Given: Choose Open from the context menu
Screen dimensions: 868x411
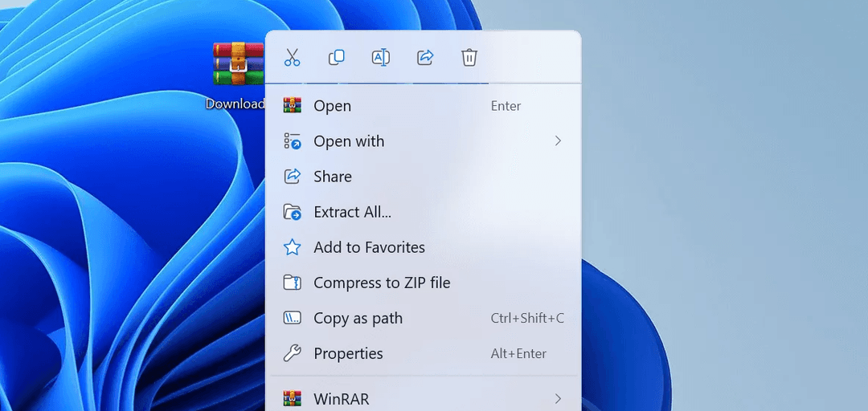Looking at the screenshot, I should pyautogui.click(x=332, y=106).
